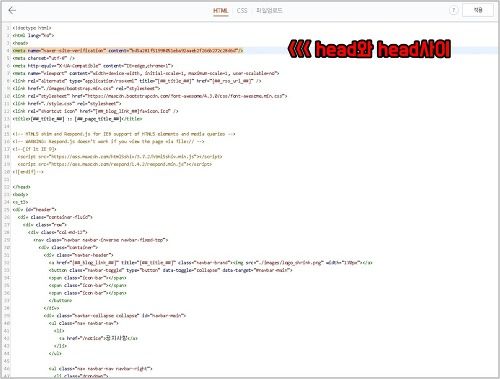Click the ul class="nav navbar-nav" line

click(x=84, y=323)
